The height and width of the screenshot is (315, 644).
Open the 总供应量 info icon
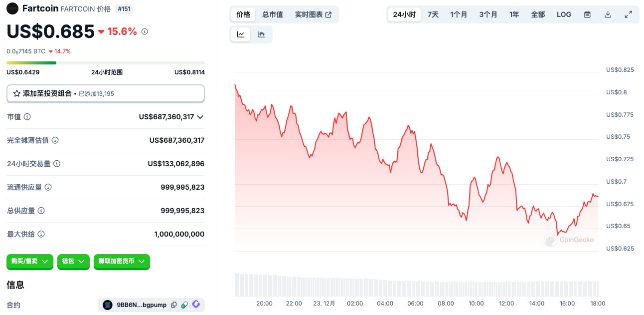point(41,211)
